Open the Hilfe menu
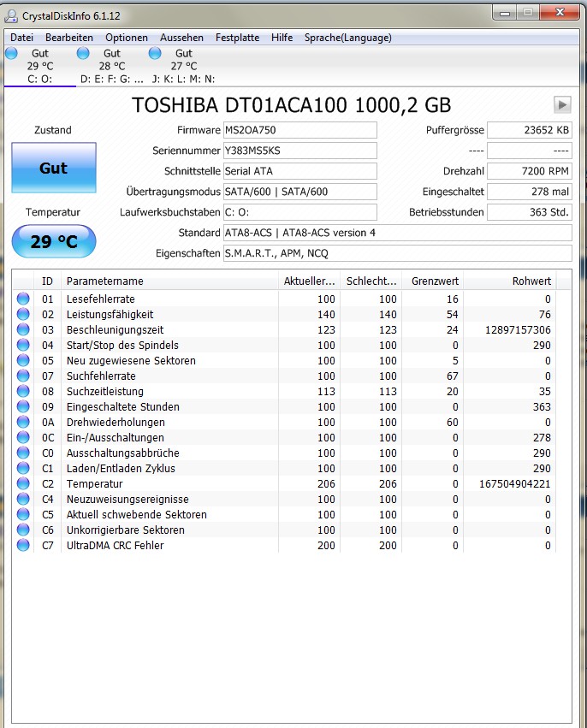The width and height of the screenshot is (587, 728). (x=282, y=38)
